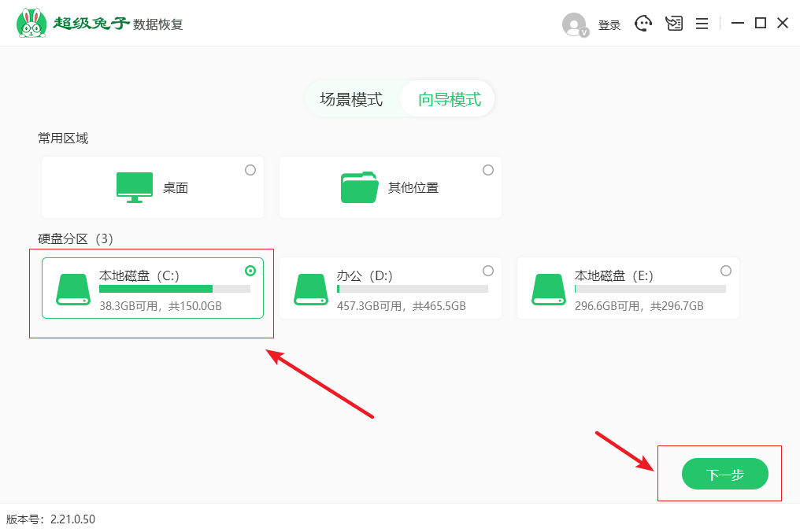800x532 pixels.
Task: Switch to 场景模式 tab
Action: (351, 99)
